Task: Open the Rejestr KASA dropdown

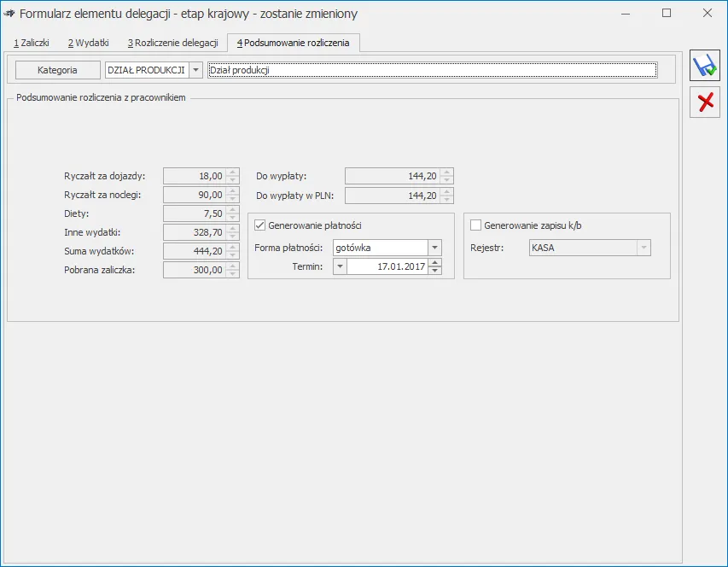Action: coord(644,248)
